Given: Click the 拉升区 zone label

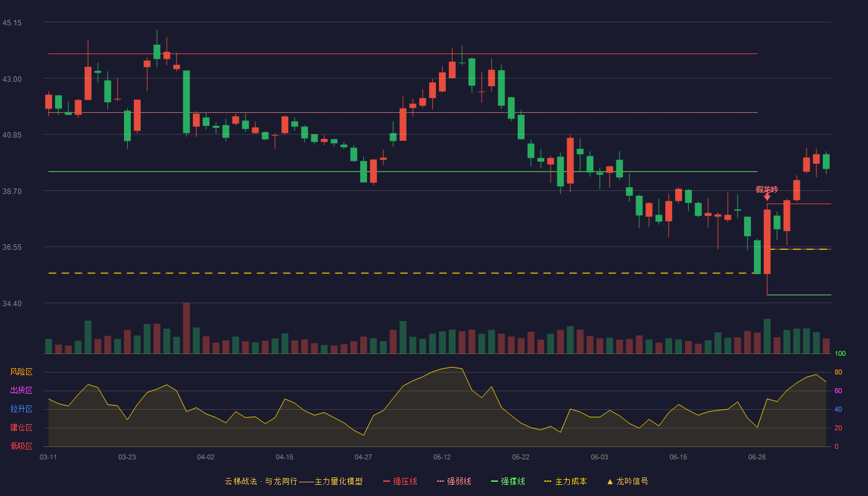Looking at the screenshot, I should coord(21,409).
